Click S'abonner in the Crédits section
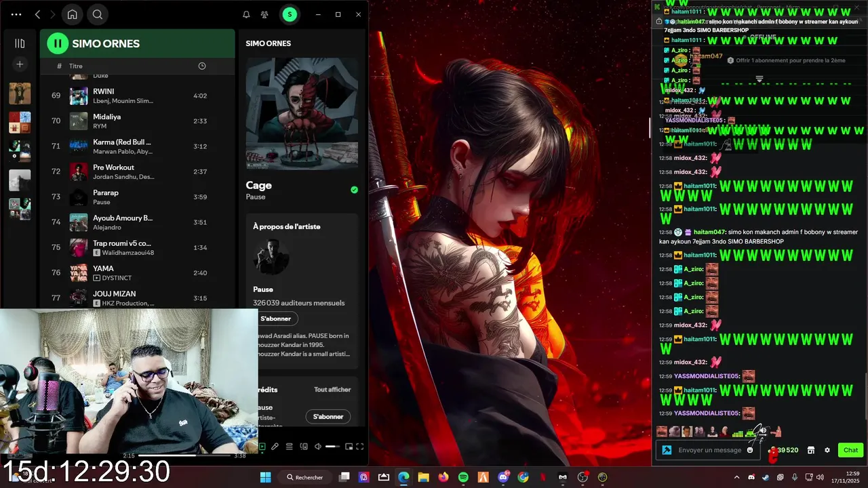Image resolution: width=868 pixels, height=488 pixels. (x=328, y=416)
